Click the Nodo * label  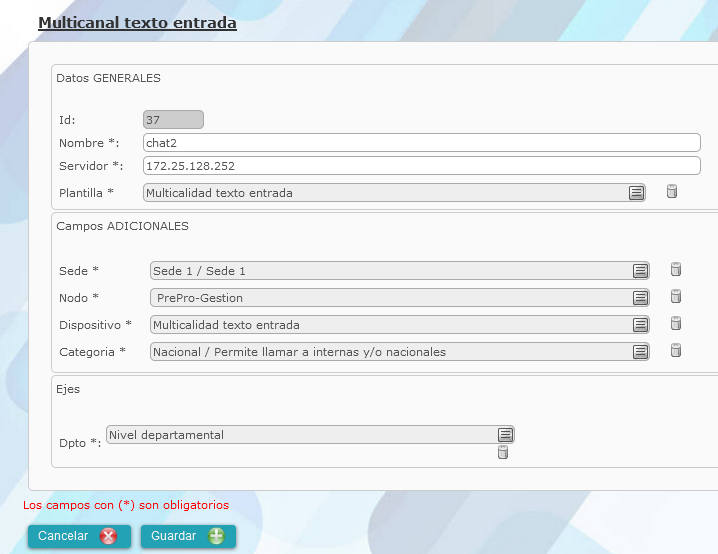79,298
